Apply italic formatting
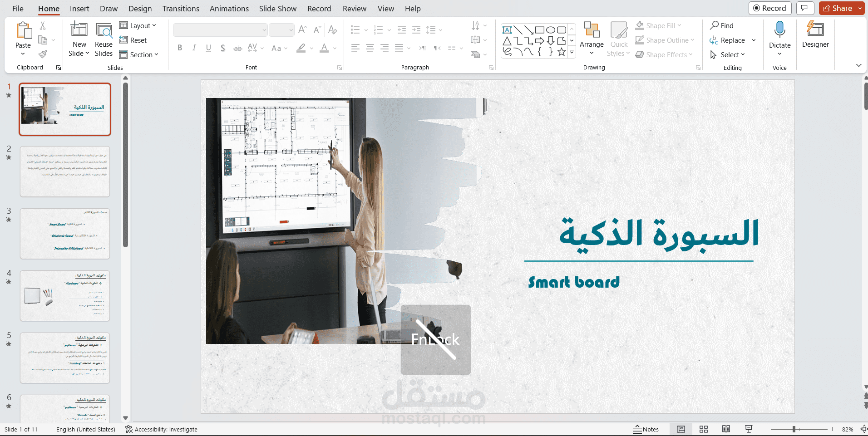Viewport: 868px width, 436px height. tap(194, 48)
